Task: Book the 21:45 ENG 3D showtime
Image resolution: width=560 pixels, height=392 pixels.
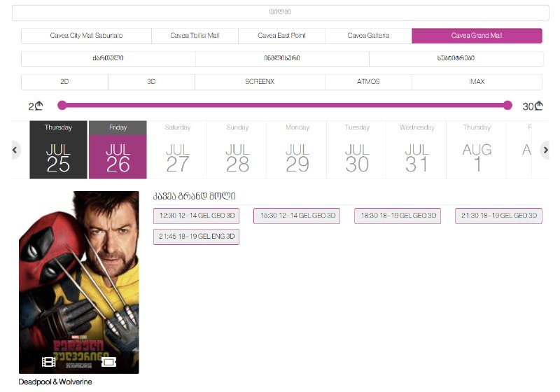Action: [x=197, y=237]
